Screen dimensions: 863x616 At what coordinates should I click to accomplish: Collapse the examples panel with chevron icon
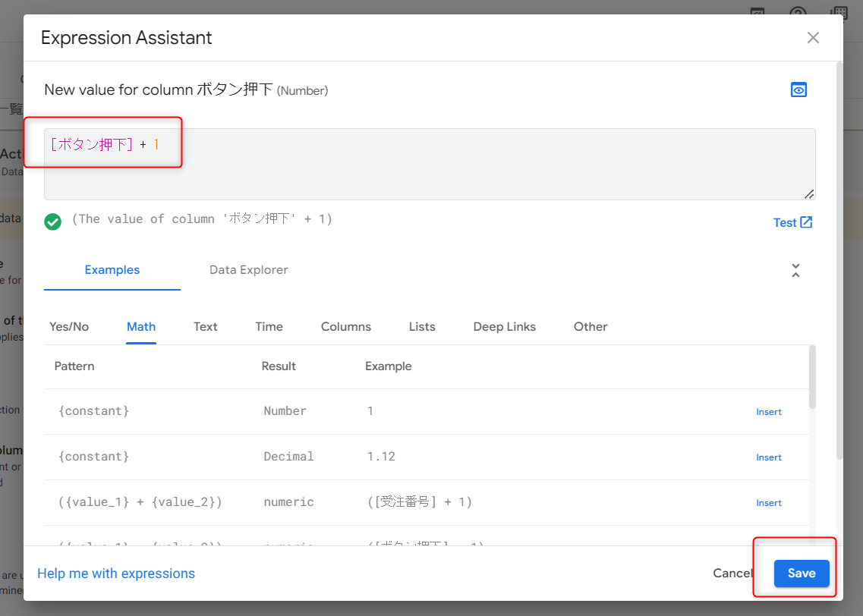click(795, 270)
